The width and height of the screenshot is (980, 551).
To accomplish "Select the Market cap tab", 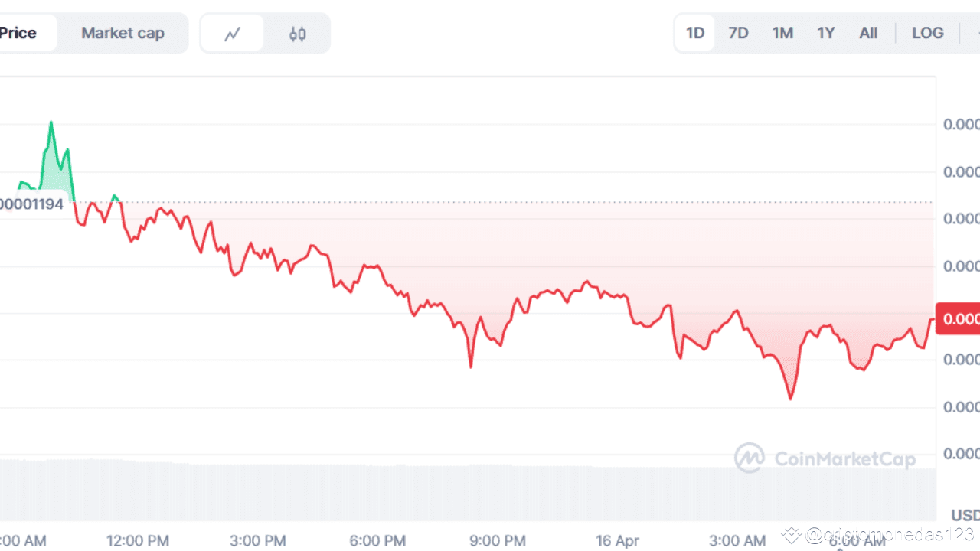I will click(122, 33).
